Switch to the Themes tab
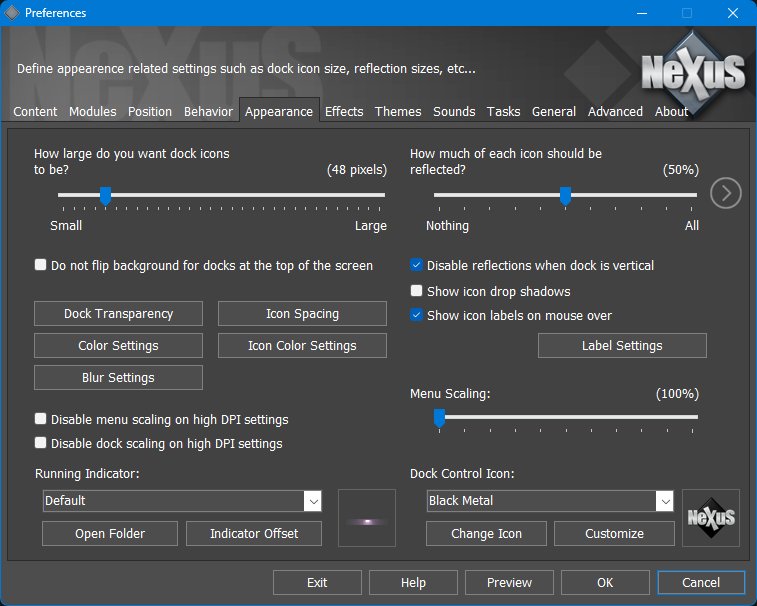This screenshot has height=606, width=757. [398, 112]
